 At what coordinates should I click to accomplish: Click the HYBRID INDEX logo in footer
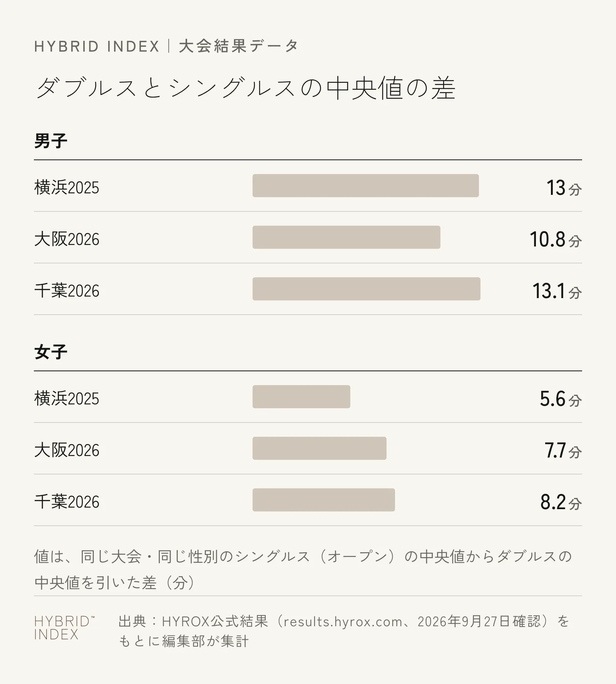point(64,628)
